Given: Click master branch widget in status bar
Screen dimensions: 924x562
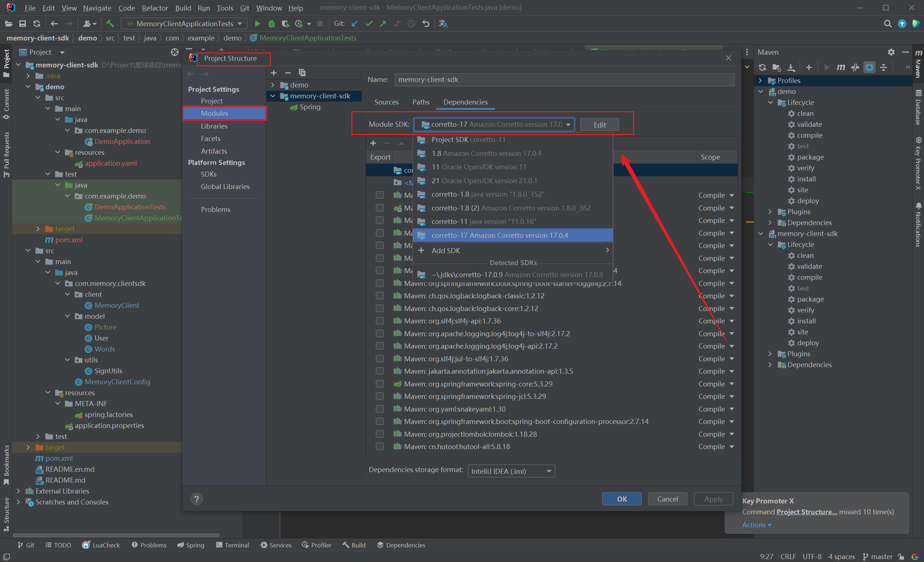Looking at the screenshot, I should [878, 557].
